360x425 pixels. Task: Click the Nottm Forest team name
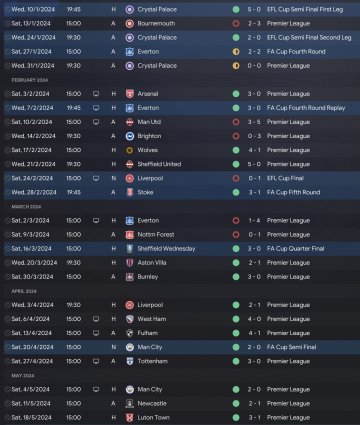(156, 235)
